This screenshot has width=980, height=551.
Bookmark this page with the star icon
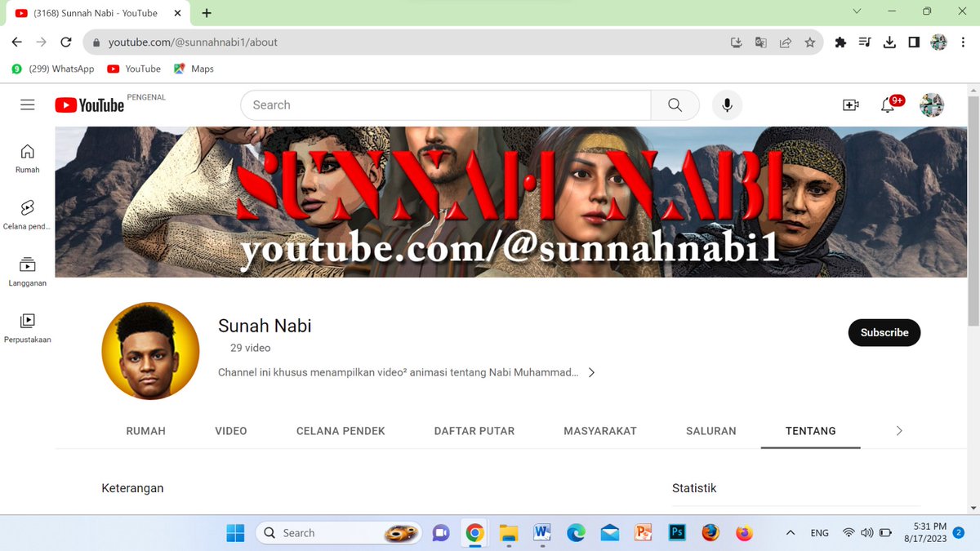pyautogui.click(x=809, y=42)
